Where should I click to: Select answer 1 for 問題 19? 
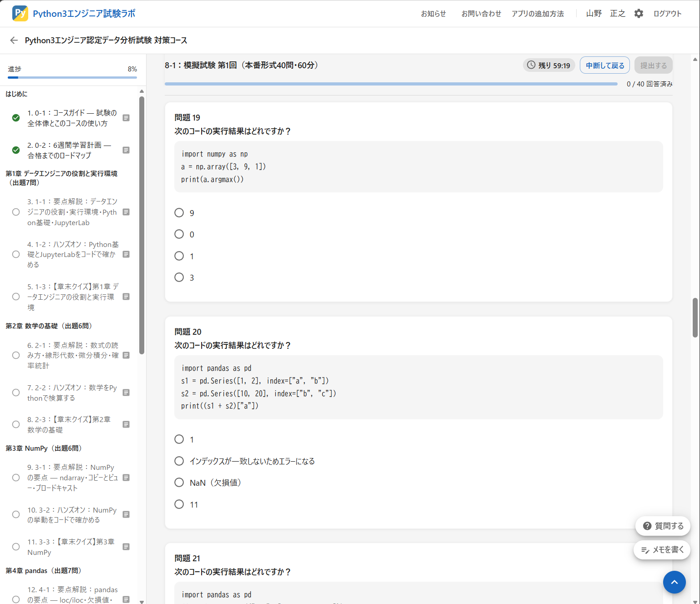[179, 256]
